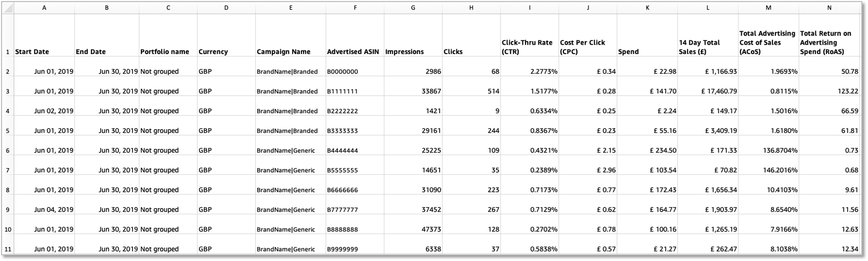
Task: Select row 11 header number
Action: tap(7, 249)
